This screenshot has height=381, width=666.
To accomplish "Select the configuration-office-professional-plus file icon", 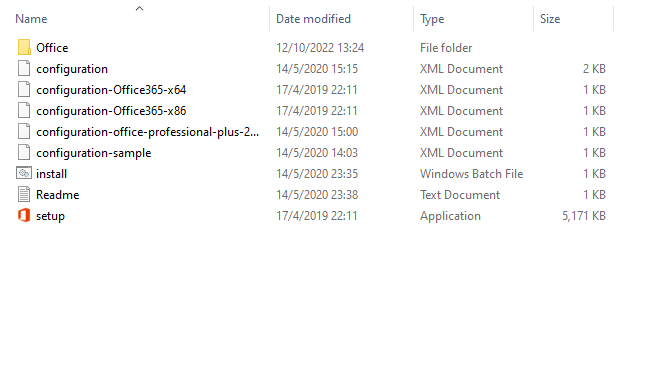I will (x=24, y=132).
